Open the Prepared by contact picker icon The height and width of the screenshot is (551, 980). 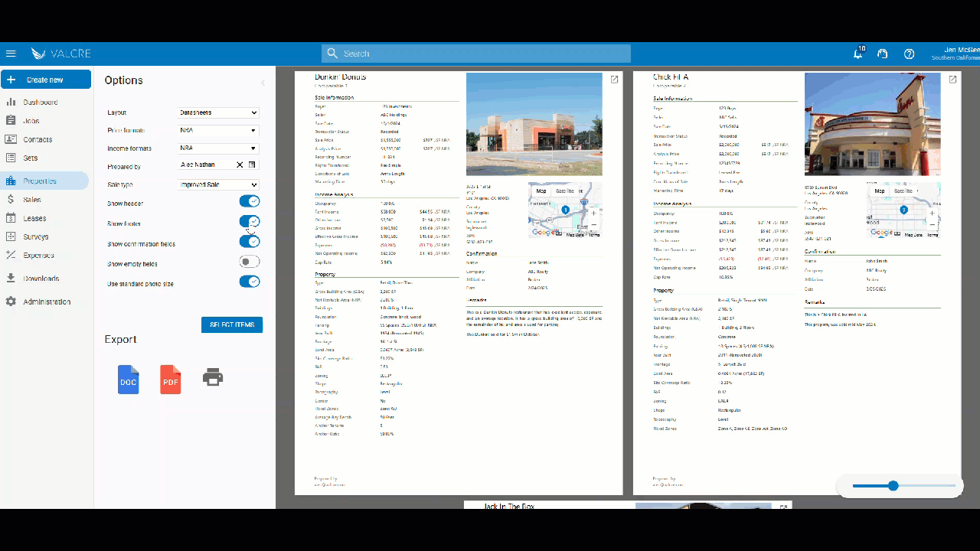pos(253,165)
